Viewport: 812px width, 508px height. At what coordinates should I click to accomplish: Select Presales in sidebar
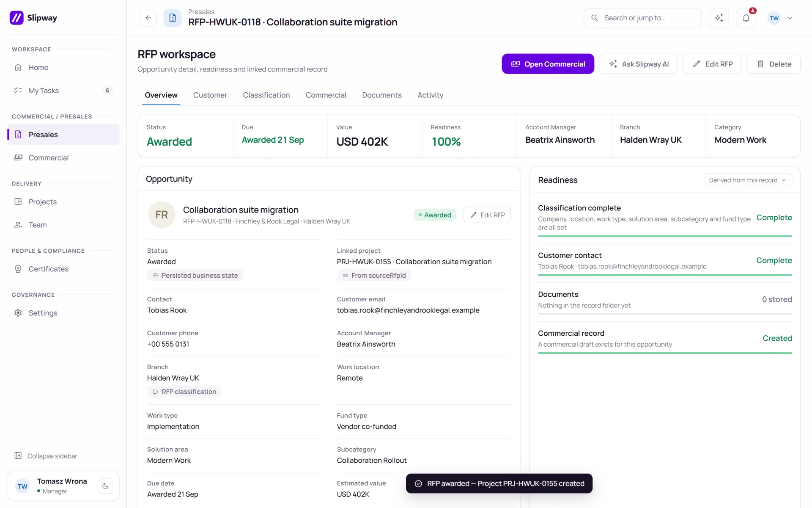[x=63, y=135]
